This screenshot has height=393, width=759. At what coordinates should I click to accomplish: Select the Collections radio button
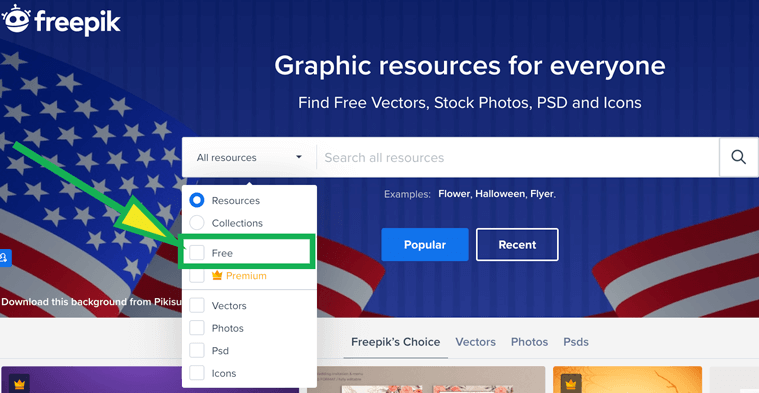coord(197,223)
